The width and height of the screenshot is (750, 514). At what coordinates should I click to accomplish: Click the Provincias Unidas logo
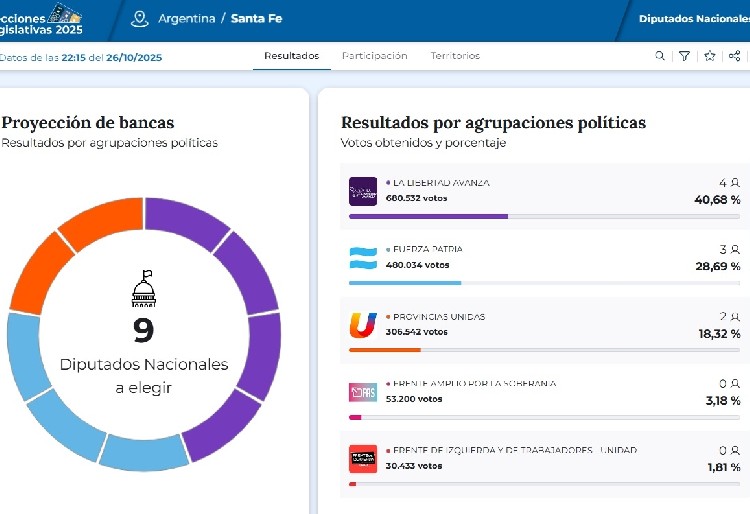click(362, 325)
